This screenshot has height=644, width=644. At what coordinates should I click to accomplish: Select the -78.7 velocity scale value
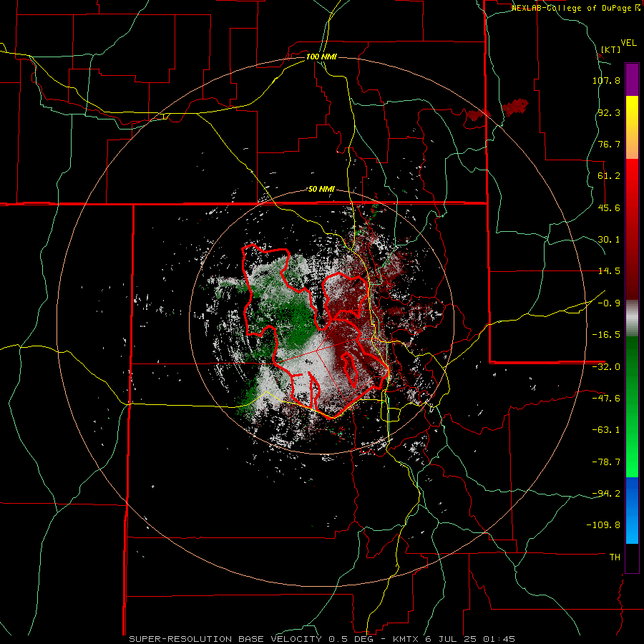pyautogui.click(x=606, y=462)
